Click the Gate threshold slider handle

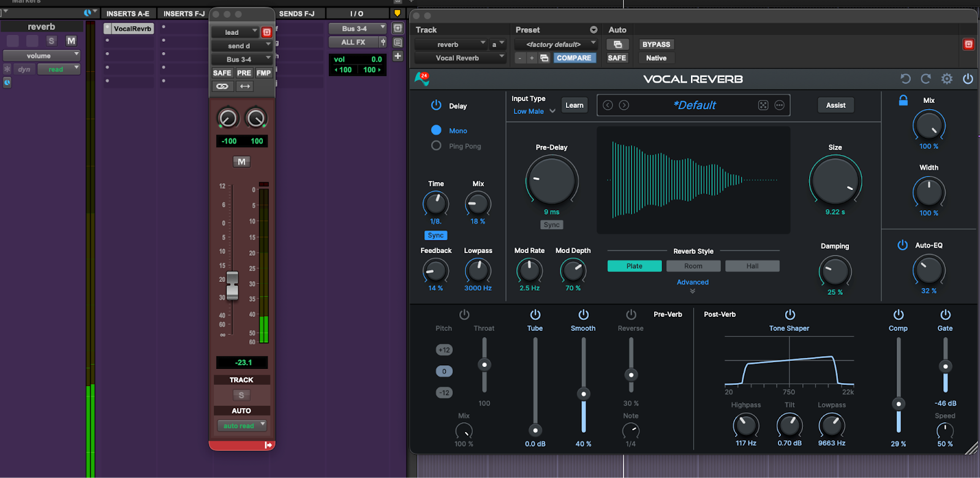pyautogui.click(x=946, y=366)
